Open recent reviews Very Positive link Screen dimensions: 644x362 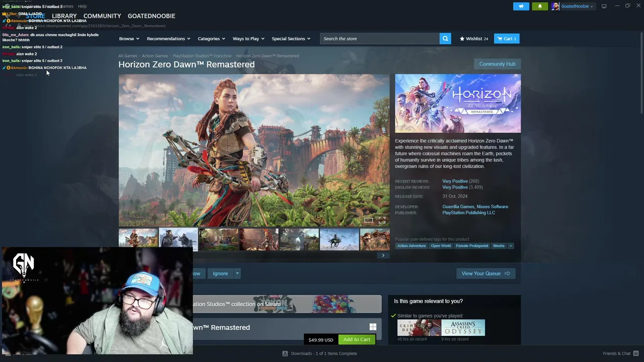pos(455,181)
